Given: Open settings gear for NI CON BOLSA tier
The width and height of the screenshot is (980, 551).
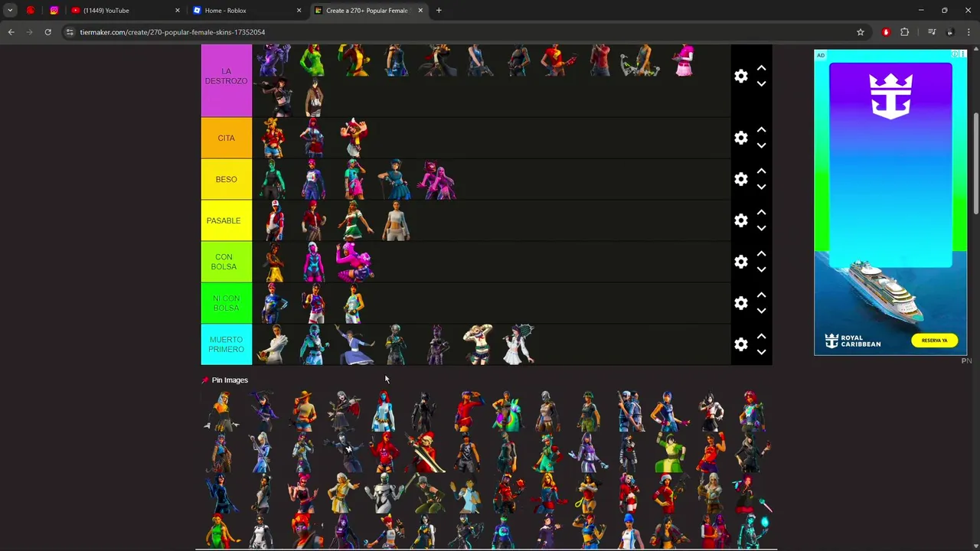Looking at the screenshot, I should pos(740,303).
